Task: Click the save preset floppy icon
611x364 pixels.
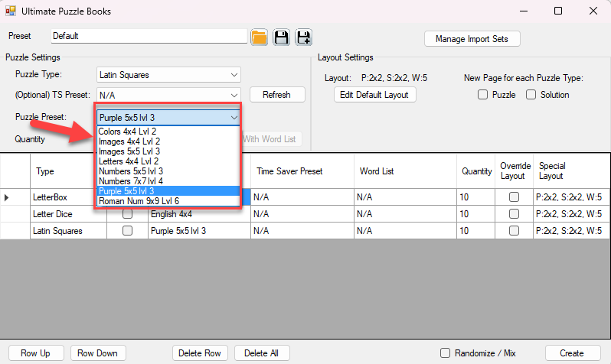Action: pyautogui.click(x=281, y=37)
